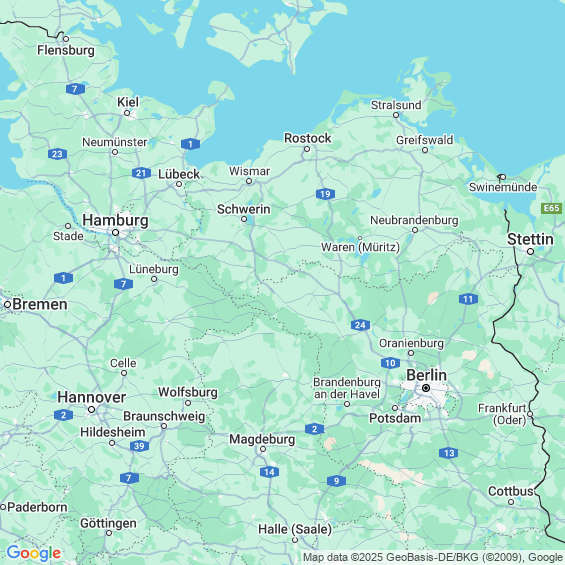The height and width of the screenshot is (565, 565).
Task: Click the Neubrandenburg town label
Action: coord(414,220)
